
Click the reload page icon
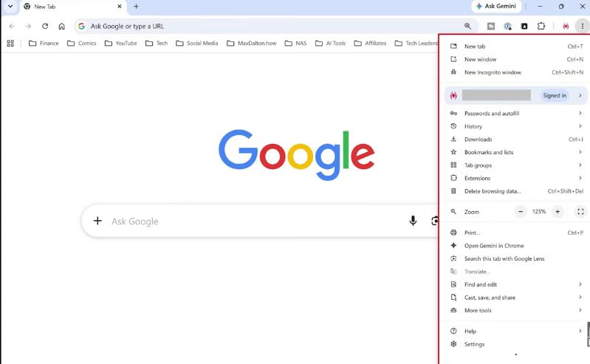45,26
